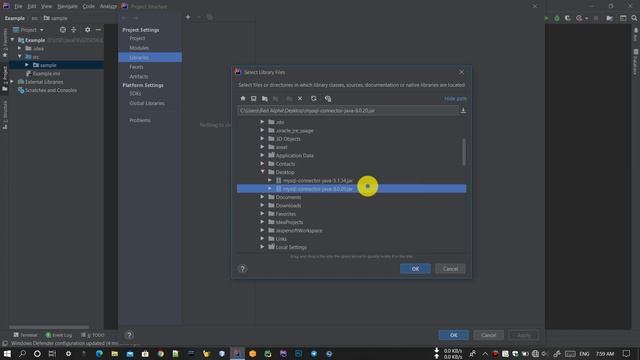Close the Select Library Files dialog
The height and width of the screenshot is (360, 640).
(461, 72)
